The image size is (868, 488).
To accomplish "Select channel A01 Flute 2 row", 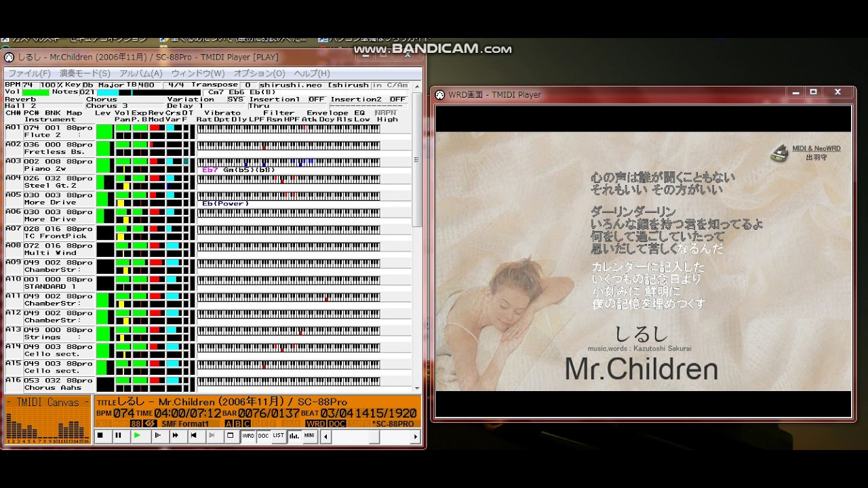I will [x=49, y=131].
